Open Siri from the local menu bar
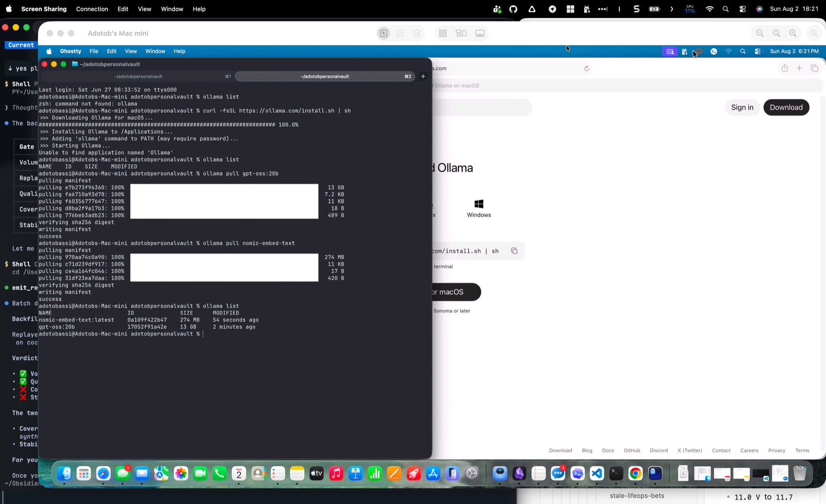 [x=759, y=9]
